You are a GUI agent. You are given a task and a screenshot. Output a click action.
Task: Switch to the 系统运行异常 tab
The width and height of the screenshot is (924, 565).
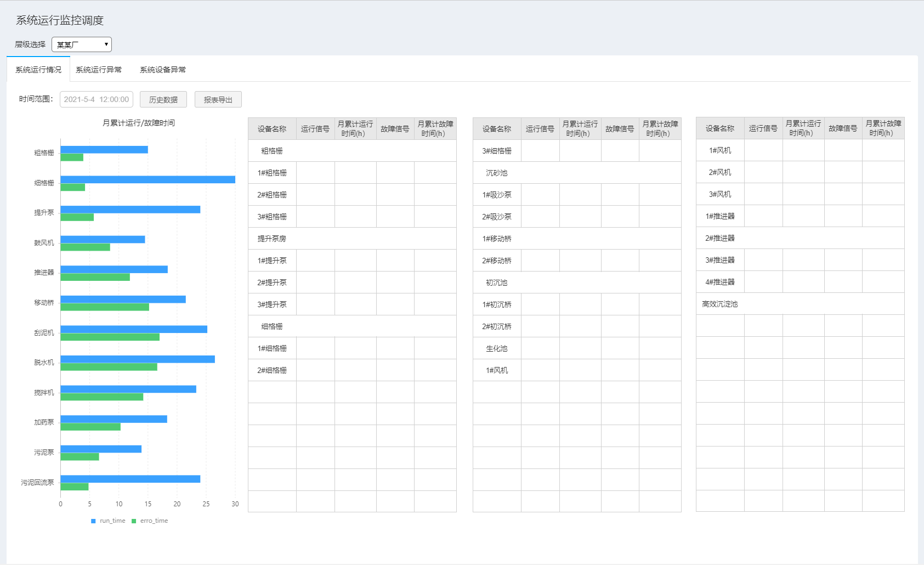[99, 70]
